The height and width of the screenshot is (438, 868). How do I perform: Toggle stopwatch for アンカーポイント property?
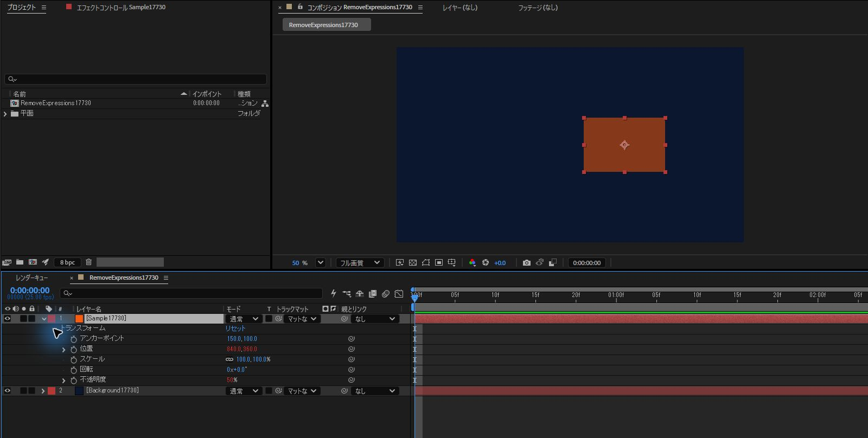74,339
